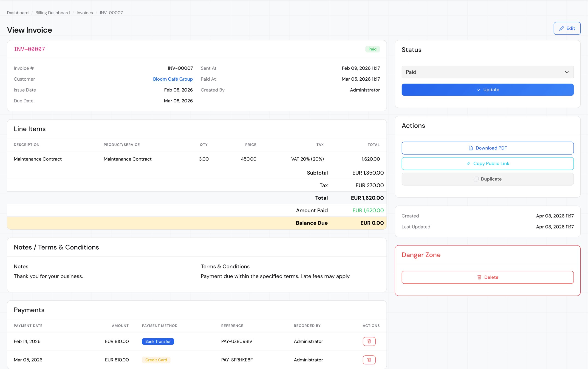This screenshot has height=369, width=588.
Task: Delete the Feb 14 Bank Transfer payment
Action: pos(369,341)
